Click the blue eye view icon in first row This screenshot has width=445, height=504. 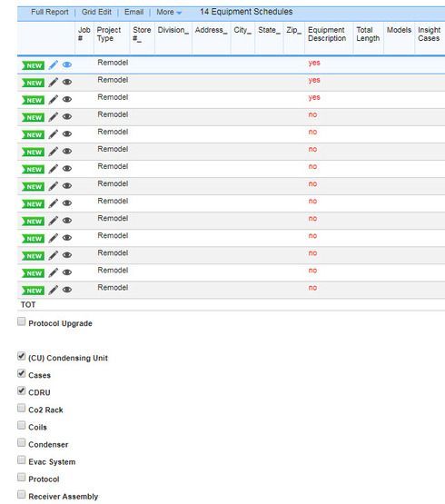(67, 64)
